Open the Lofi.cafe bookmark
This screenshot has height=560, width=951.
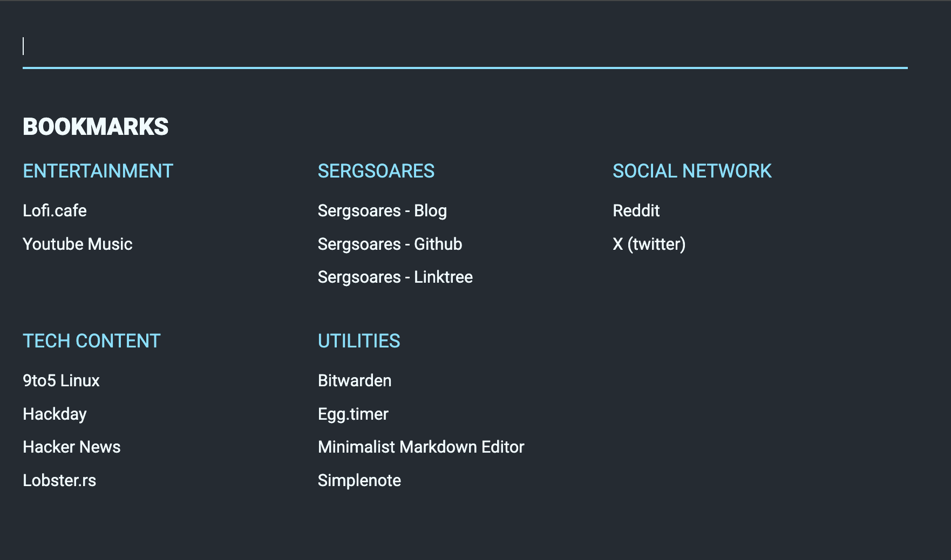coord(55,210)
